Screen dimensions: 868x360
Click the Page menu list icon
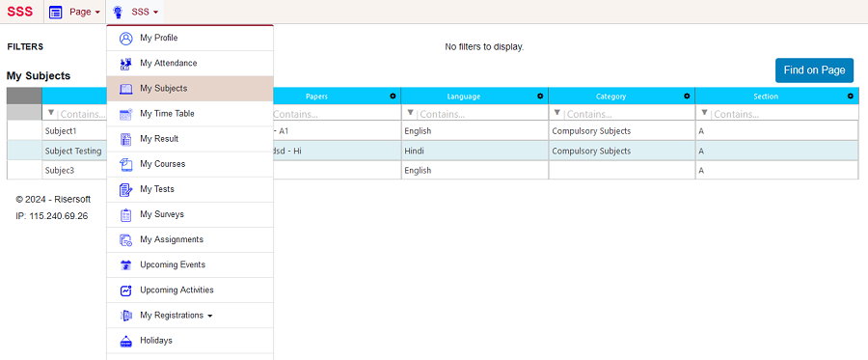pos(55,13)
